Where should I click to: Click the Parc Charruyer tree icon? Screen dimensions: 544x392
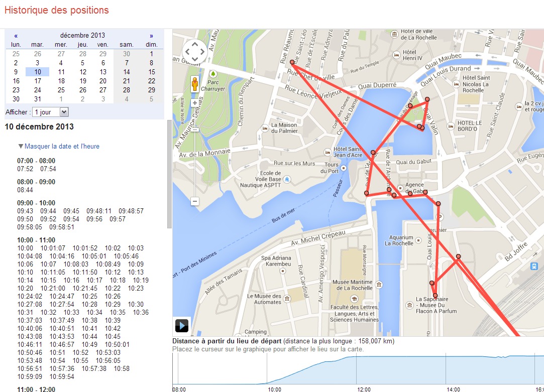(213, 74)
